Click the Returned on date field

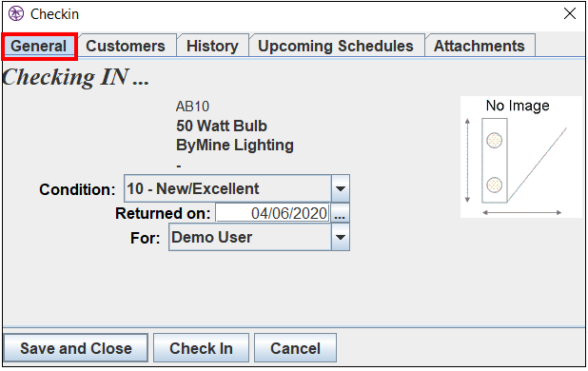pyautogui.click(x=273, y=213)
